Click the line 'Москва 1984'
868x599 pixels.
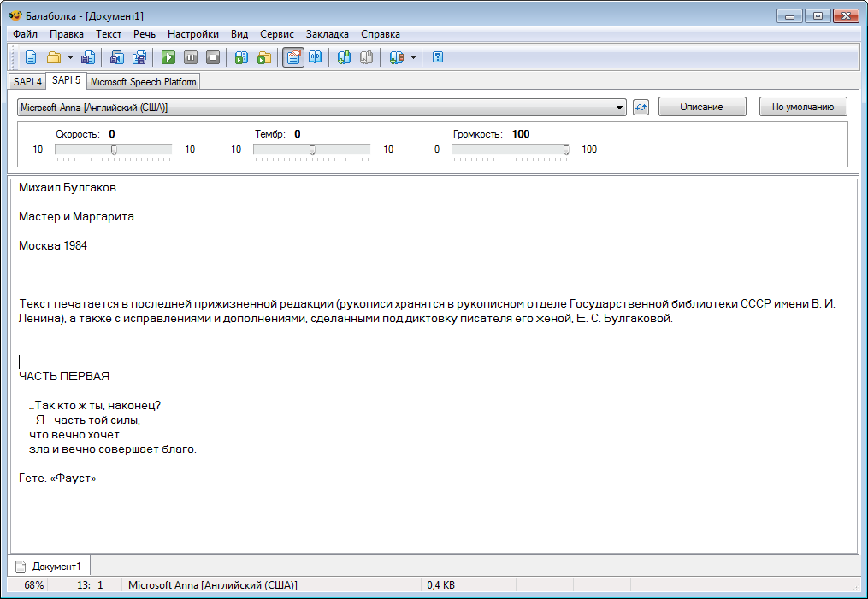pos(52,245)
